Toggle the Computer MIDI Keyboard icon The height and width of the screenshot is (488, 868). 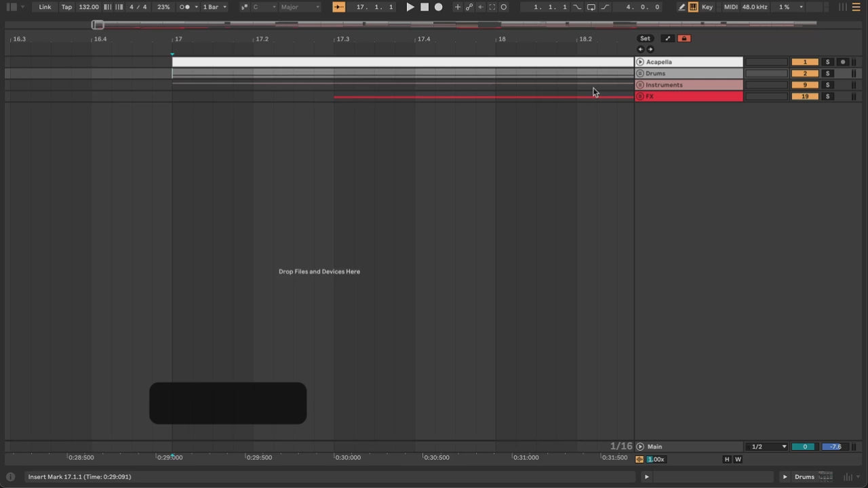pyautogui.click(x=693, y=7)
